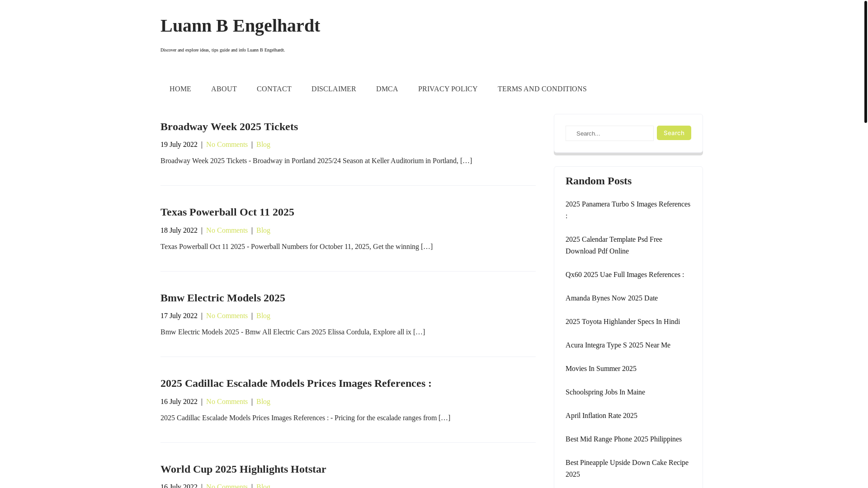This screenshot has width=868, height=488.
Task: Open Schoolspring Jobs In Maine post
Action: pos(605,392)
